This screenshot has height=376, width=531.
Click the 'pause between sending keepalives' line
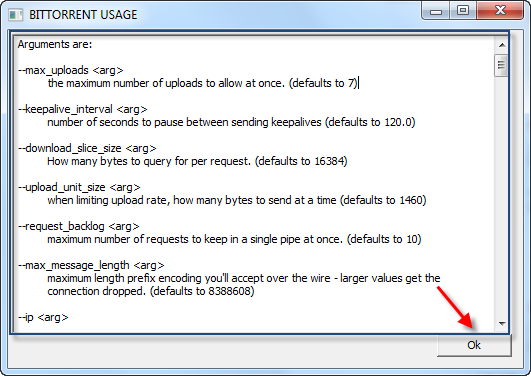(231, 122)
